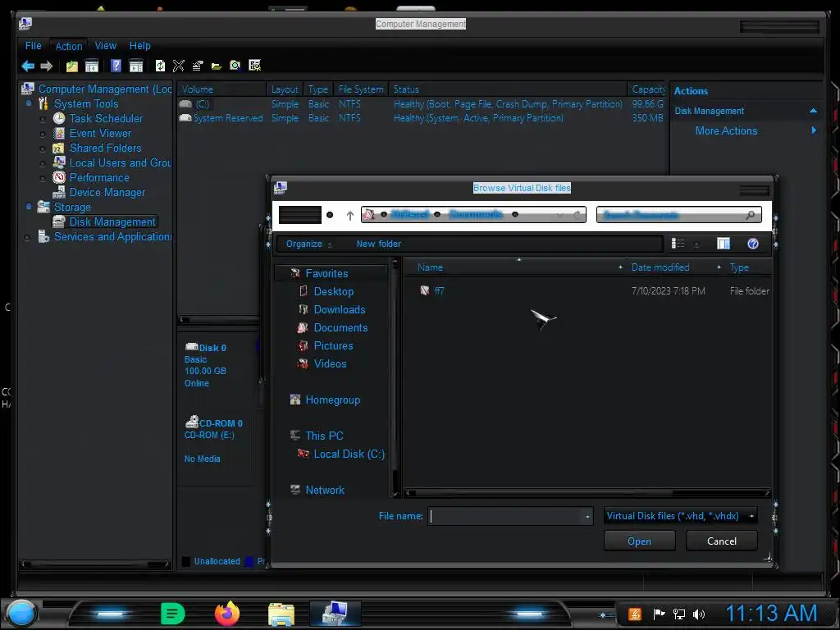Click the refresh icon in dialog address bar
Screen dimensions: 840x630
[x=577, y=215]
